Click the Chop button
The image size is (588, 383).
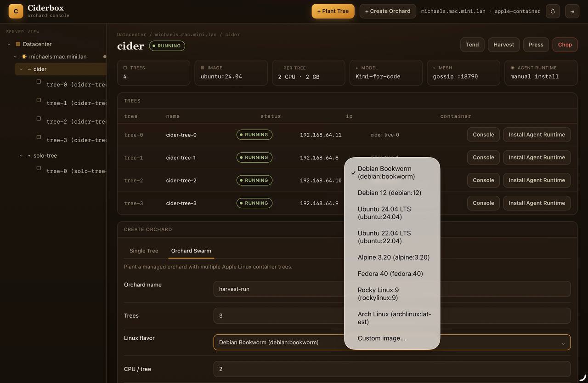[x=565, y=45]
